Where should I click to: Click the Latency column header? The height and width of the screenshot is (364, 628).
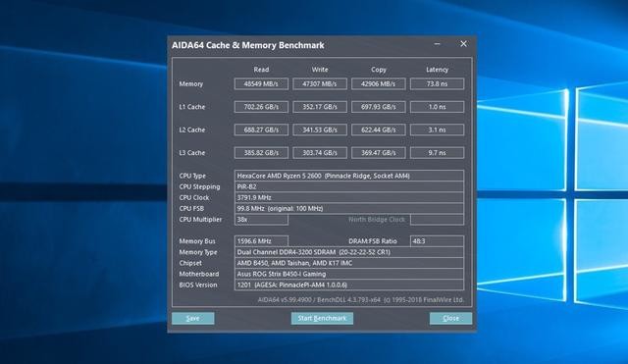pos(437,70)
